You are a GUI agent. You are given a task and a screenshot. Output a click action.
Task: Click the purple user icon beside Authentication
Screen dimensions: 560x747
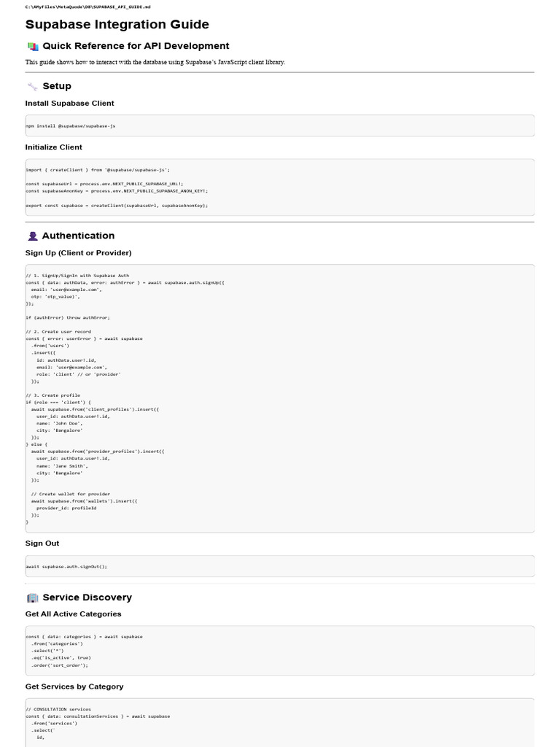tap(32, 236)
